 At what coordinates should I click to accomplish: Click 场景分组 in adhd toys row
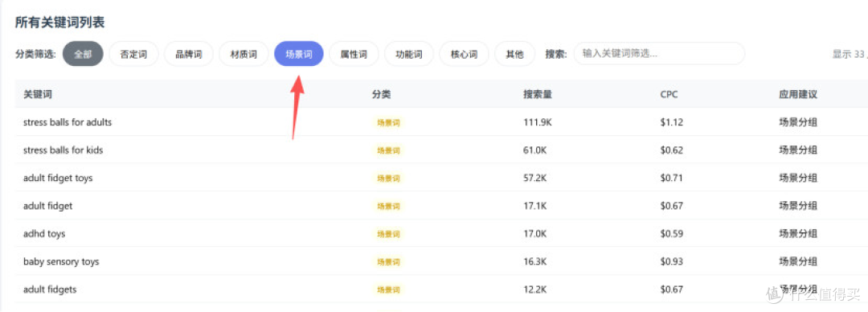798,233
